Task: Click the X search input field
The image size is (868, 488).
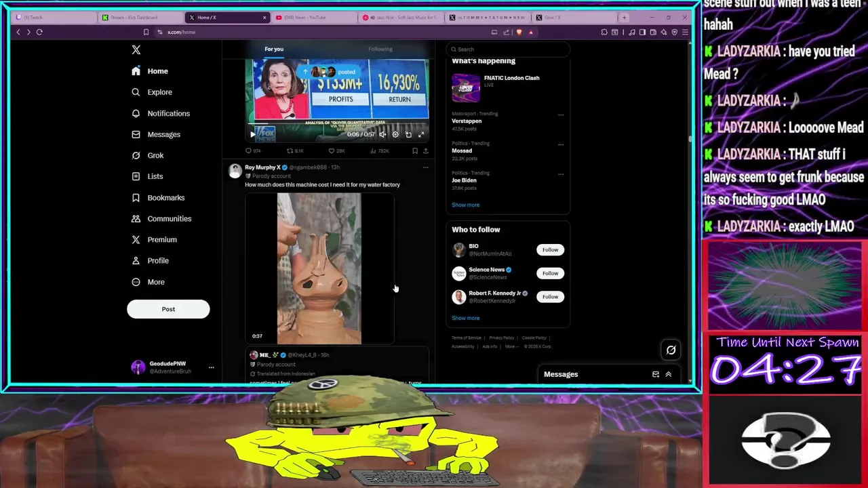Action: tap(508, 49)
